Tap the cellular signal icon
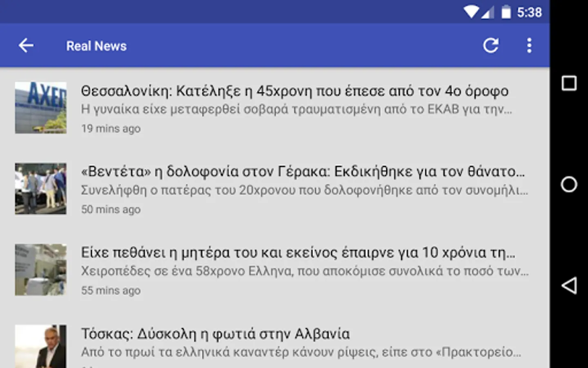This screenshot has width=588, height=368. point(488,12)
